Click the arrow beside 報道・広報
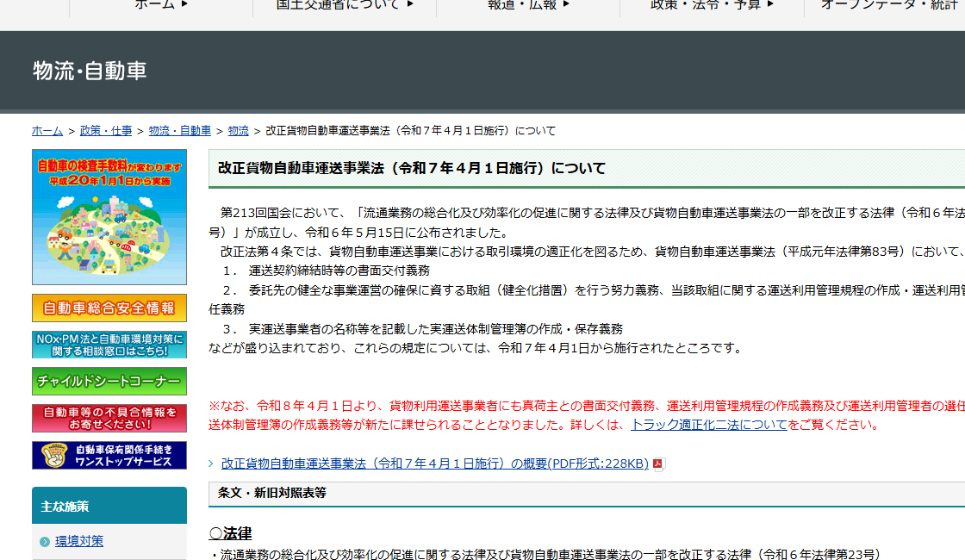Screen dimensions: 965x560 [566, 3]
